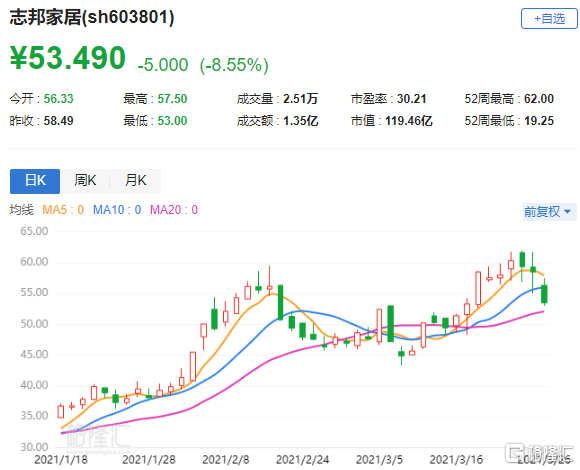Click the 40.00 price axis label

(x=34, y=385)
